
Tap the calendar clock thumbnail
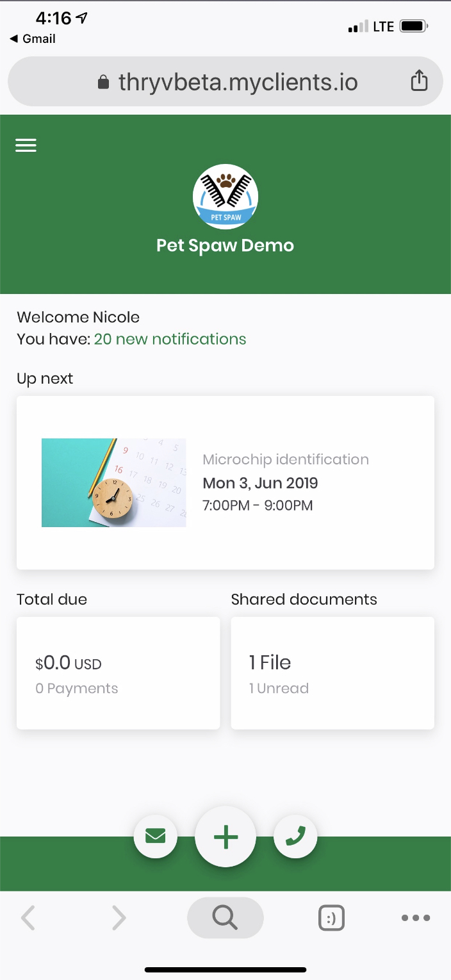point(114,483)
